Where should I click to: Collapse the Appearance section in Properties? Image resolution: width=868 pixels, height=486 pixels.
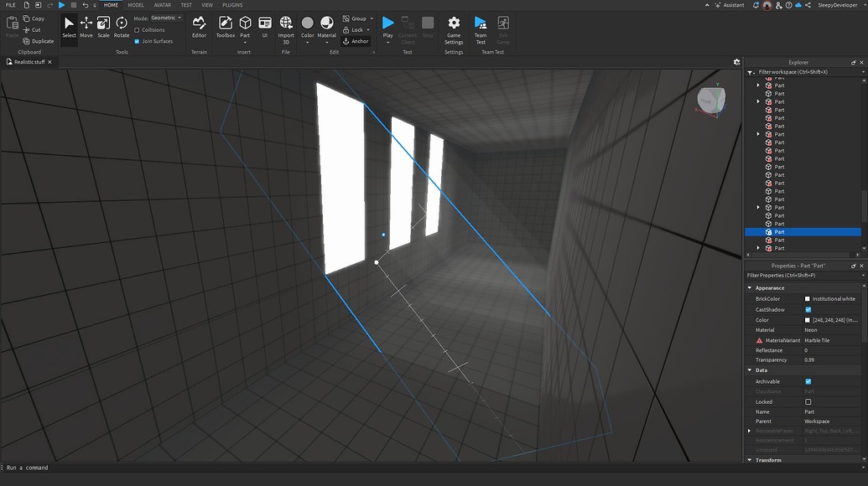[x=749, y=287]
